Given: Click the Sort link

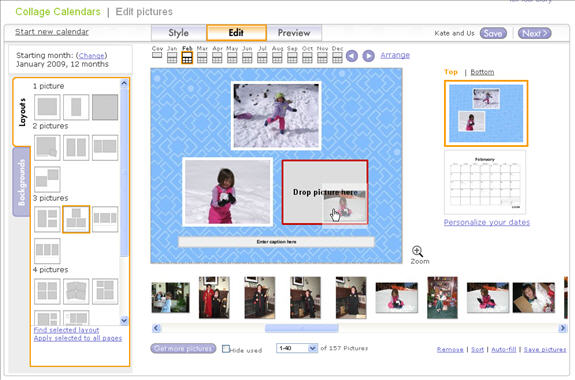Looking at the screenshot, I should coord(477,350).
